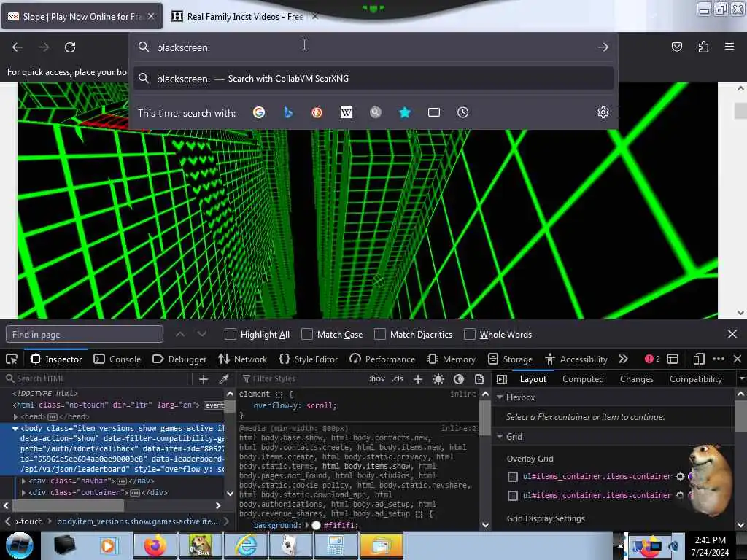Add a new style rule with plus icon

[x=418, y=379]
